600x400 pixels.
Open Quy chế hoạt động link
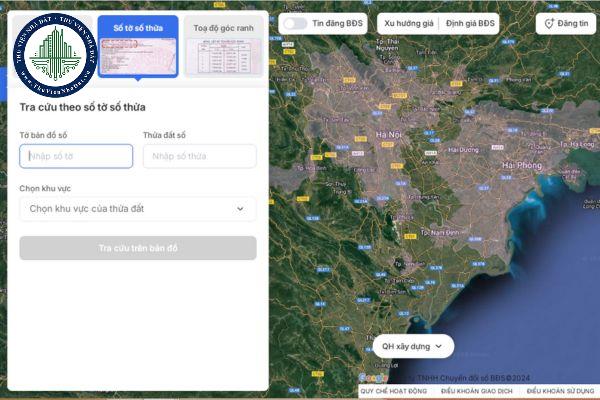[x=393, y=391]
